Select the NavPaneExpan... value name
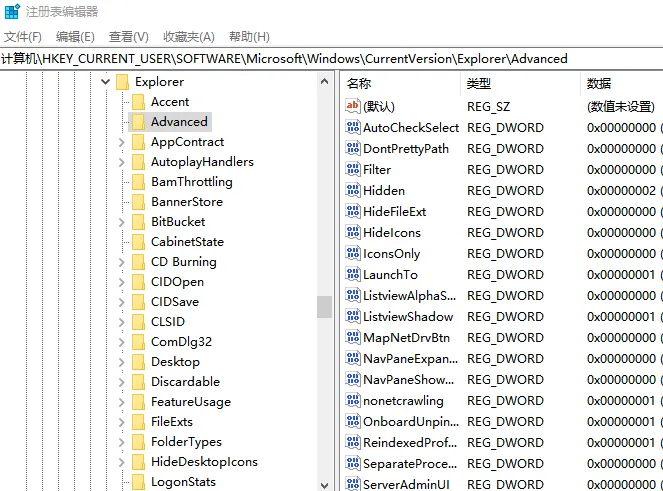The image size is (663, 491). 410,358
